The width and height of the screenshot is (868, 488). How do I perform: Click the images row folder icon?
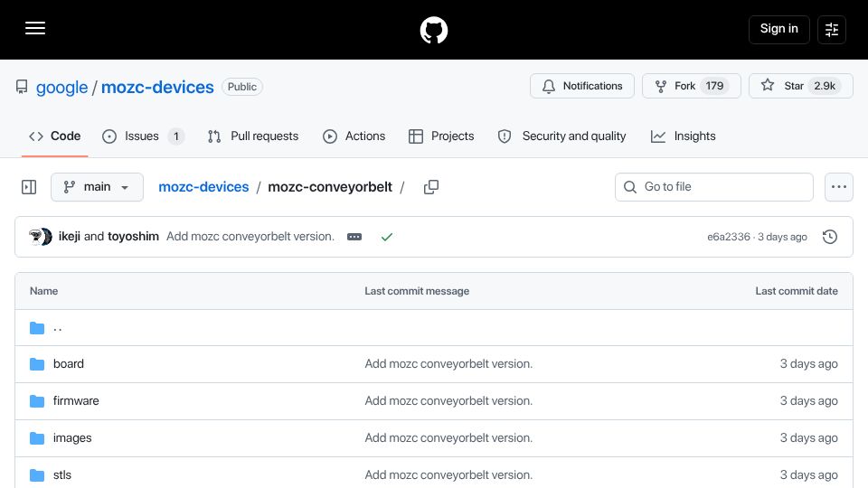pos(37,438)
